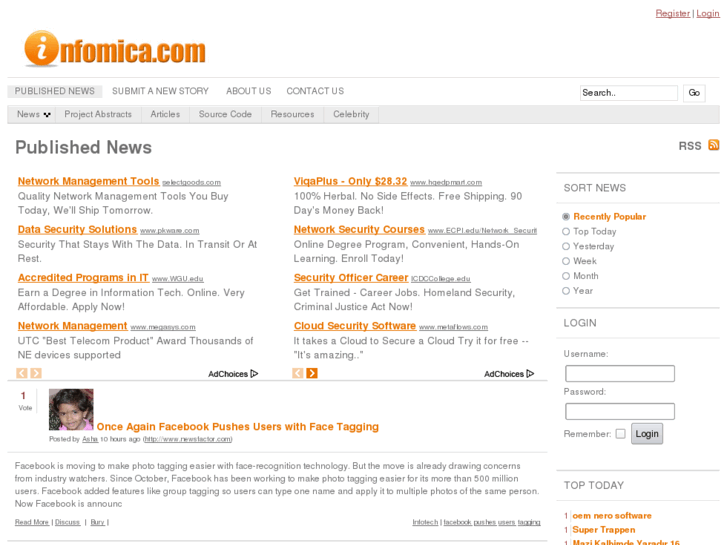The height and width of the screenshot is (545, 727).
Task: Click the Register link
Action: 673,13
